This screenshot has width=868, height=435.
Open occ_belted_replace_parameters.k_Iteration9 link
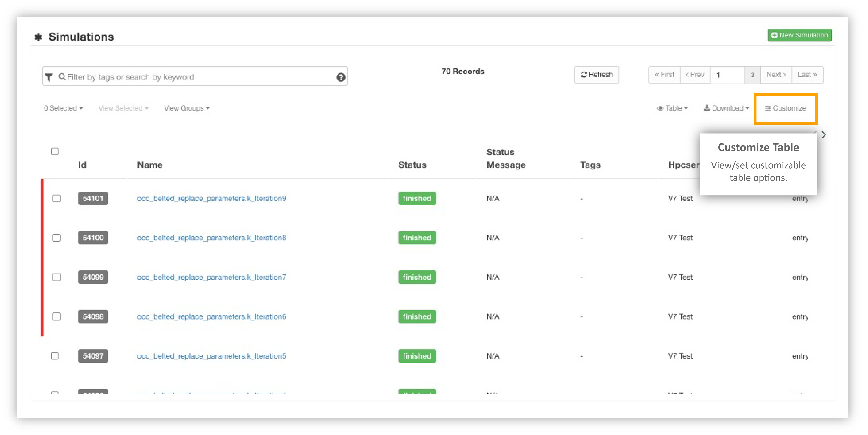[x=212, y=199]
